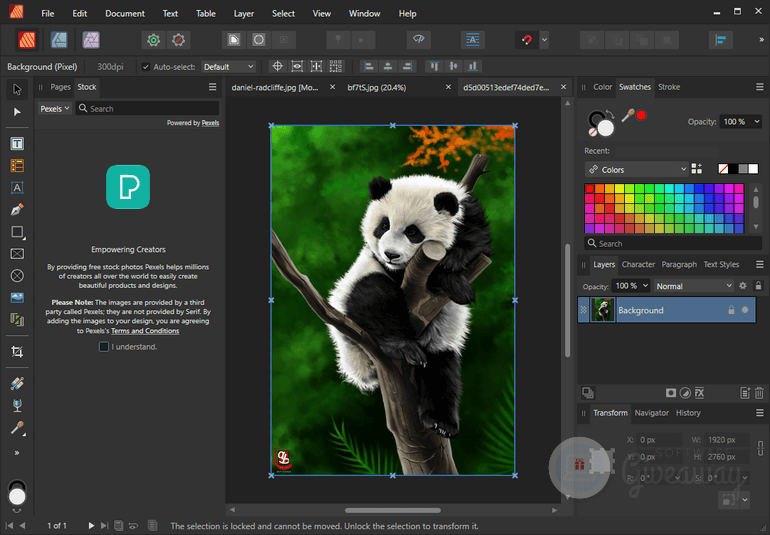
Task: Open the Normal blend mode dropdown
Action: click(x=694, y=286)
